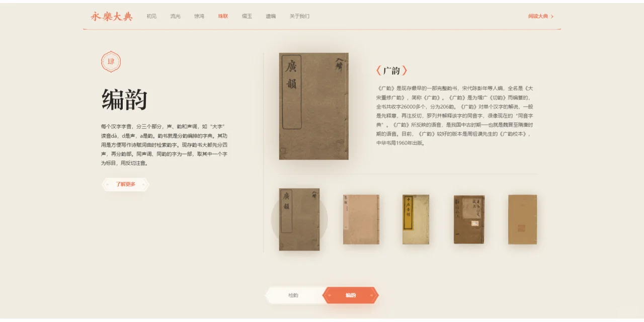
Task: Open the 缀玉 navigation item
Action: [247, 16]
